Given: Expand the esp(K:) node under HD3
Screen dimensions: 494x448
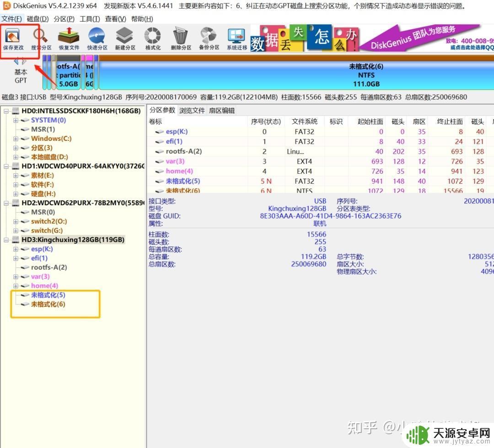Looking at the screenshot, I should [16, 249].
